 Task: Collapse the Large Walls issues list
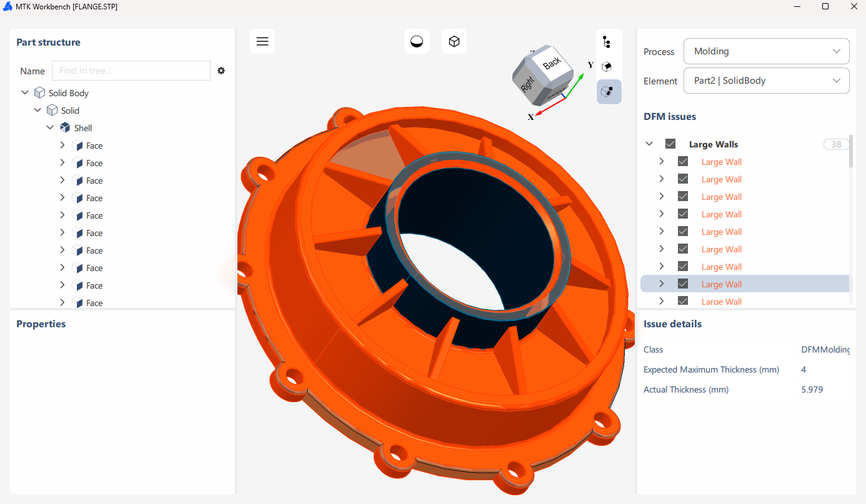pyautogui.click(x=649, y=143)
